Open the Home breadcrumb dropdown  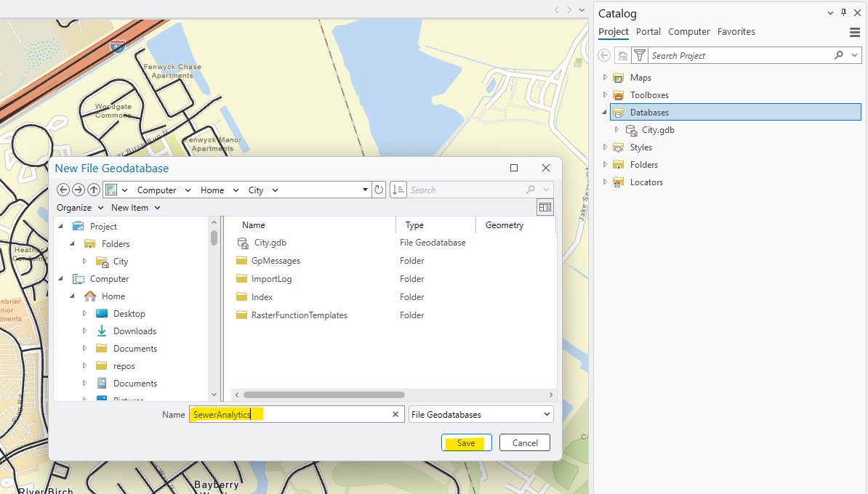236,190
